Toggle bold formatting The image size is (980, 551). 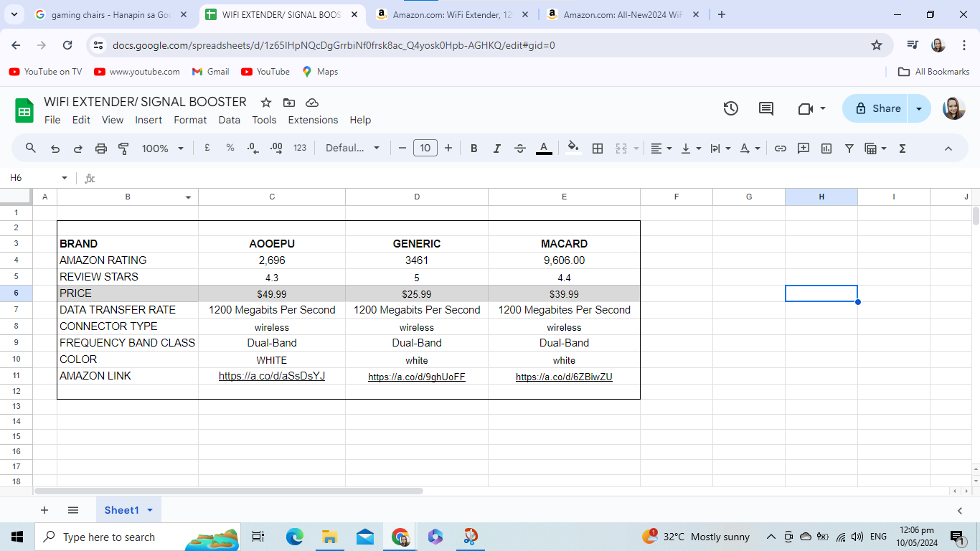[474, 149]
